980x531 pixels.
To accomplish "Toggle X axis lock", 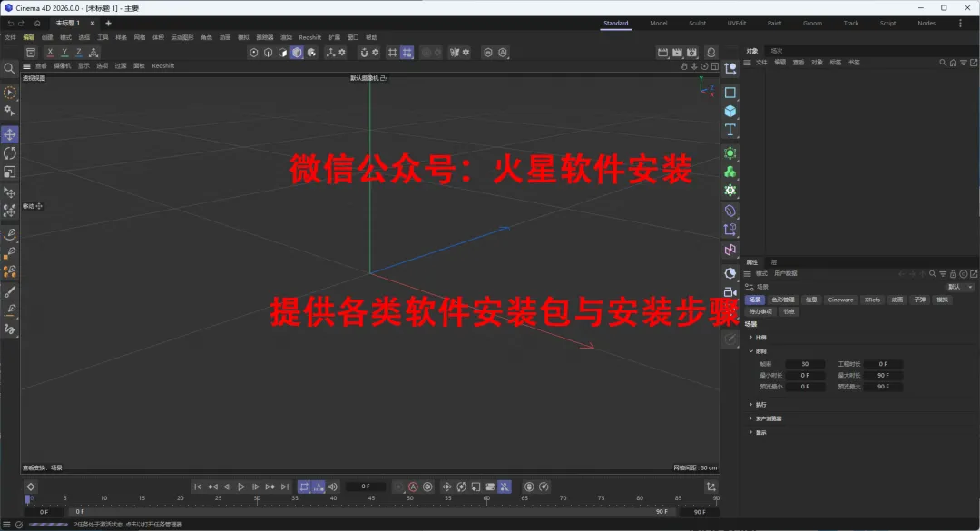I will pyautogui.click(x=50, y=53).
